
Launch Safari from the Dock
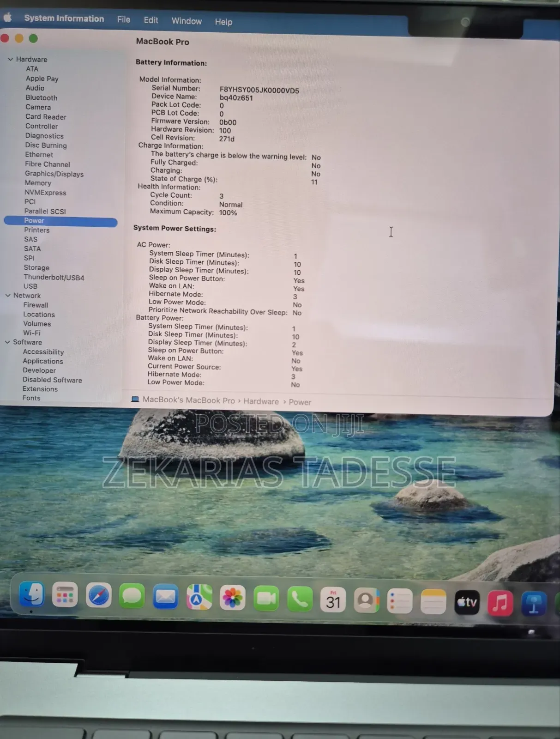click(x=99, y=596)
